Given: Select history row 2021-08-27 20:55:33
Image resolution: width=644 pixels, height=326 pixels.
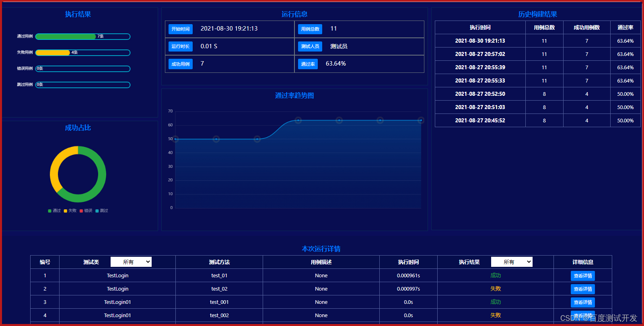Looking at the screenshot, I should coord(538,80).
